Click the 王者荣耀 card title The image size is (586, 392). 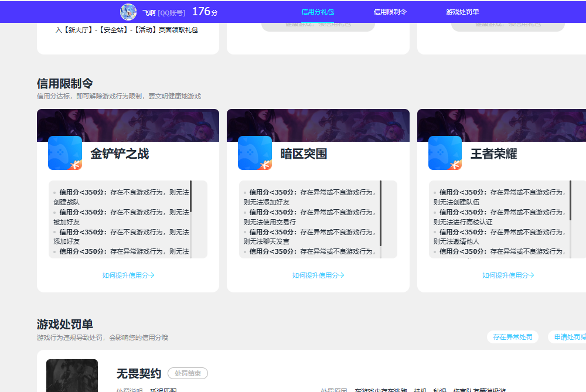coord(494,154)
